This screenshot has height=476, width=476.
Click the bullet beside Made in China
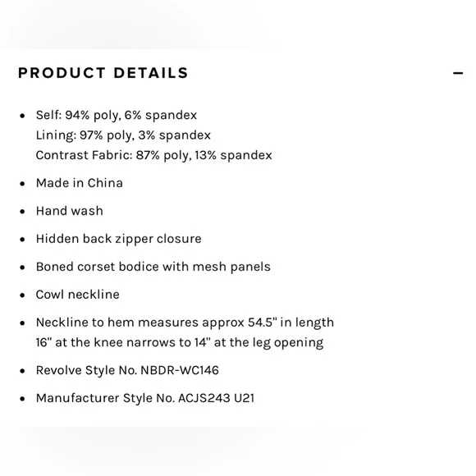point(22,184)
